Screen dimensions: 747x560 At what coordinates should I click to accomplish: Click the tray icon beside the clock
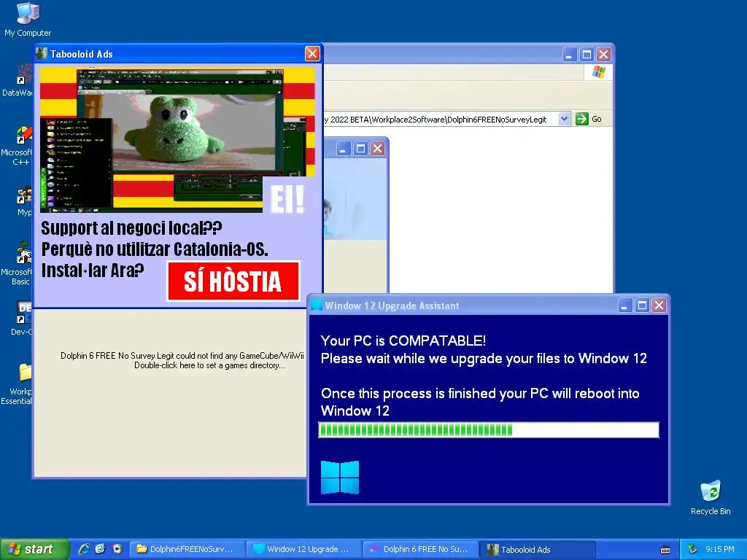tap(693, 550)
